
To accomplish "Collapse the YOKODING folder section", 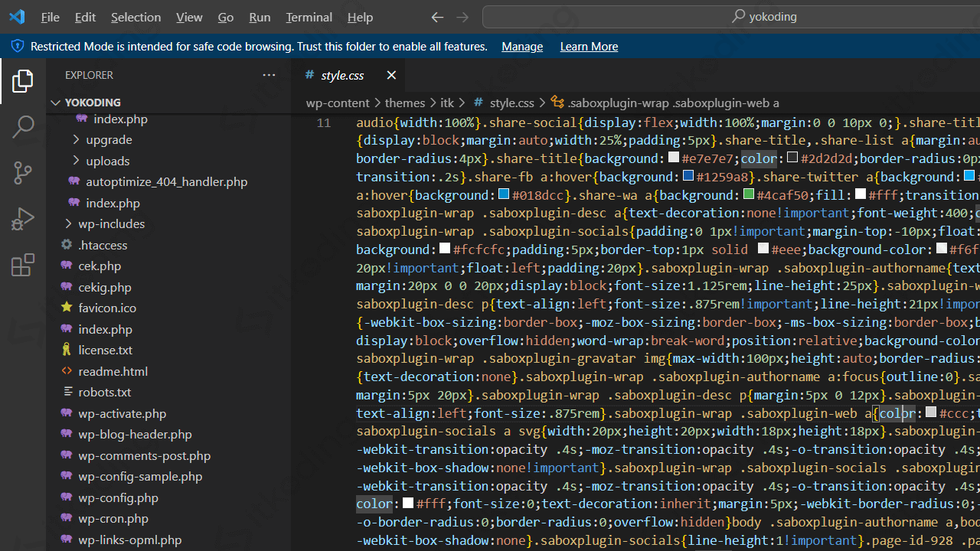I will 168,102.
